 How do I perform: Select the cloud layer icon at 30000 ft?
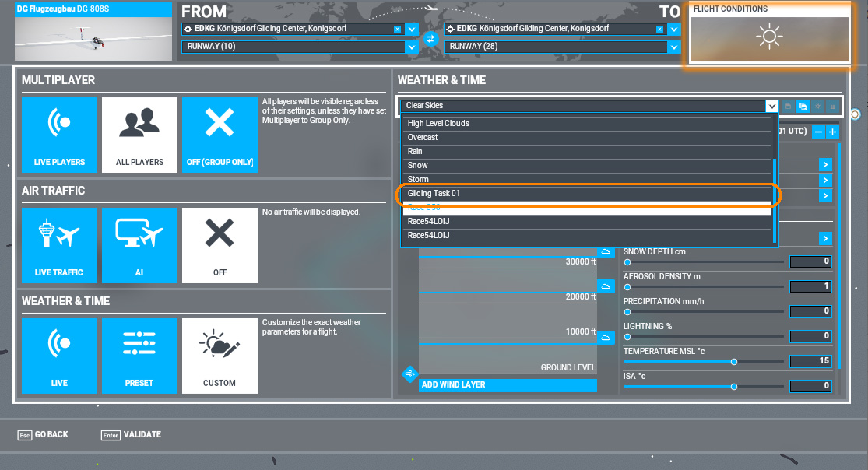pos(606,252)
